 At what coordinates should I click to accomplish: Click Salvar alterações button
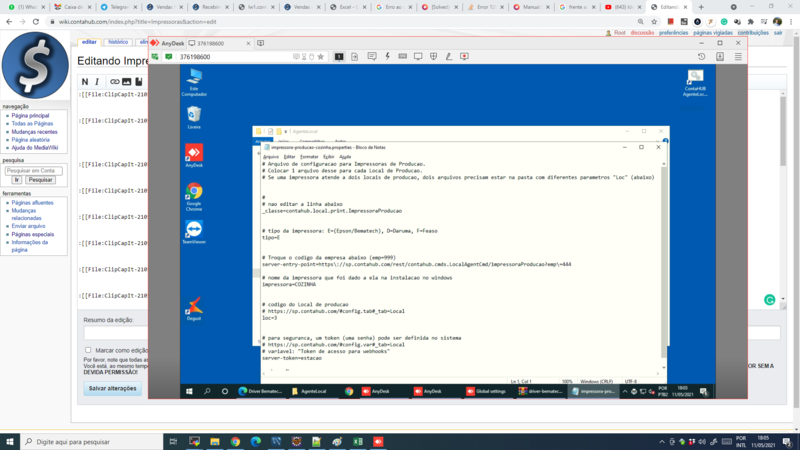113,388
